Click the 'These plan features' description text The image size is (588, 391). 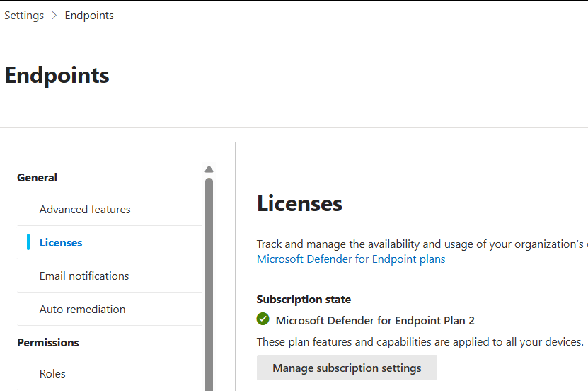pos(420,342)
